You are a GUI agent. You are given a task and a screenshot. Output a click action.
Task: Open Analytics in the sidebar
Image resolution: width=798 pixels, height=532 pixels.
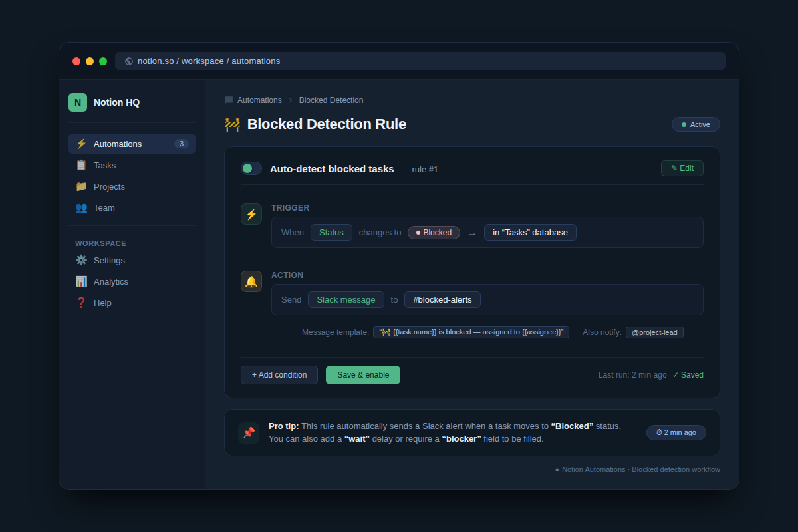point(132,281)
